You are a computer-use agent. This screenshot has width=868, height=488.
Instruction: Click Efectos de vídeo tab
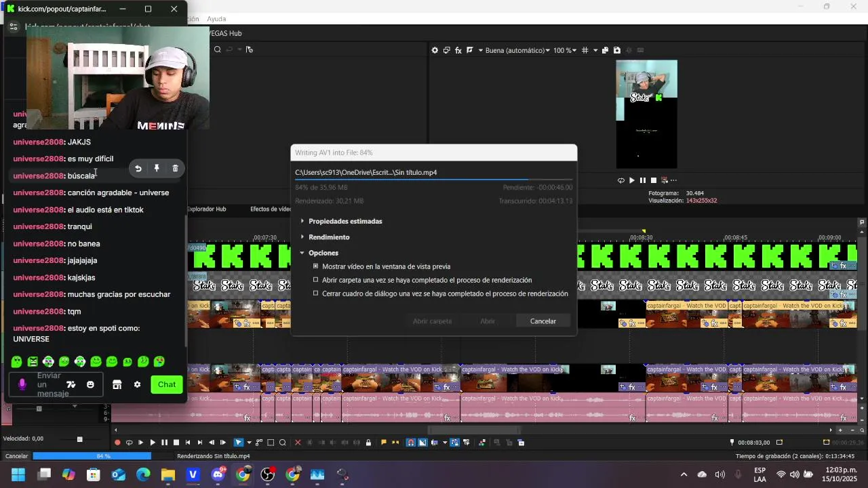click(271, 209)
